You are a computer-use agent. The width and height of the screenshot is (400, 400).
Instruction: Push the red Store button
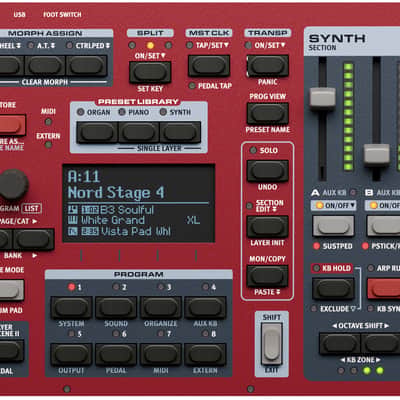click(12, 125)
